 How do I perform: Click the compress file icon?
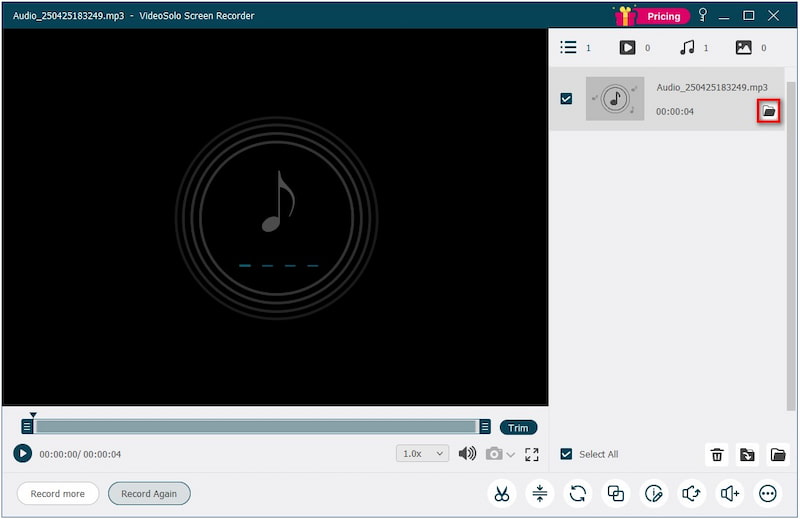tap(540, 493)
